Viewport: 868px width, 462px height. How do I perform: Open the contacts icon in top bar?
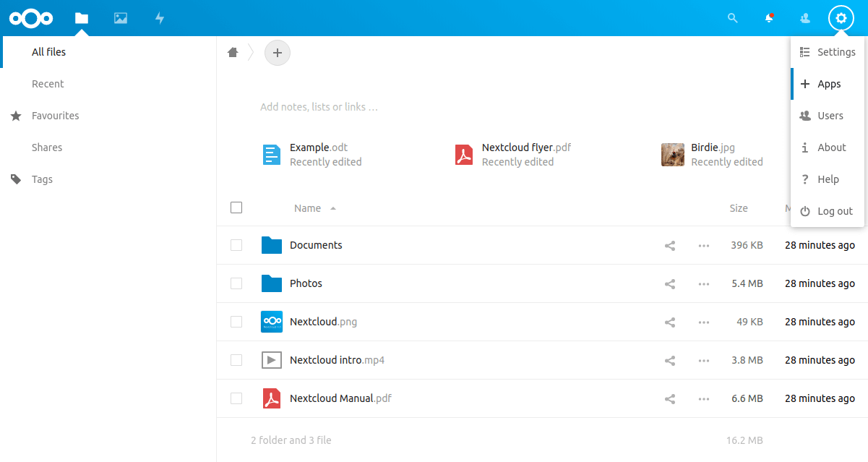[804, 18]
